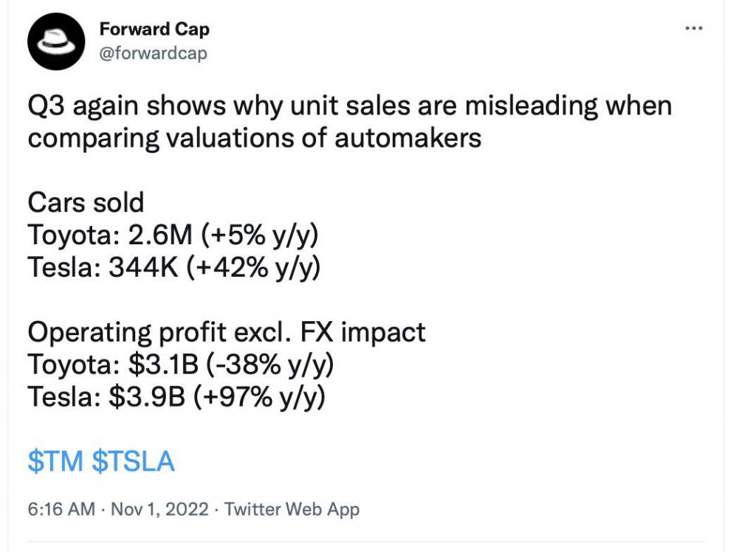This screenshot has width=756, height=552.
Task: Select the 'Cars sold' heading text
Action: (86, 202)
